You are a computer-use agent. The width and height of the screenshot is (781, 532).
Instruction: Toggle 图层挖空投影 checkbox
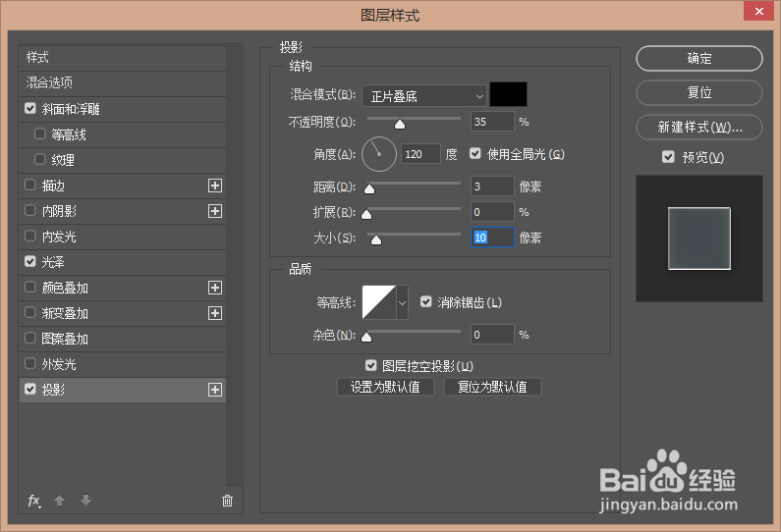[370, 366]
